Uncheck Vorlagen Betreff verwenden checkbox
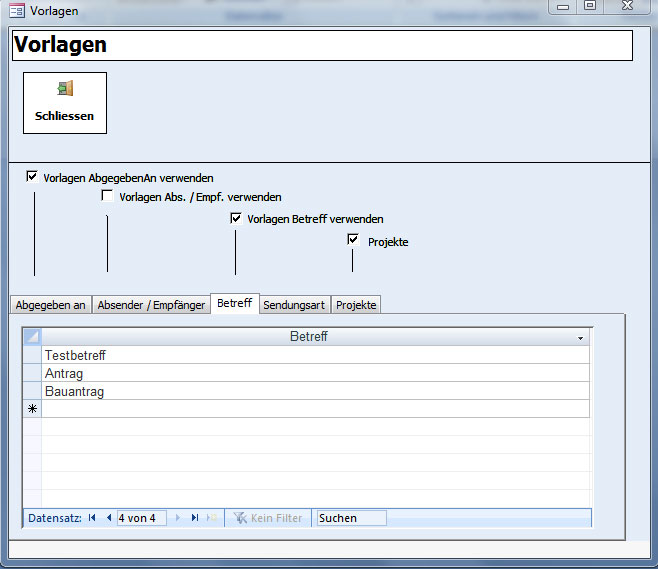This screenshot has height=569, width=658. [x=236, y=218]
